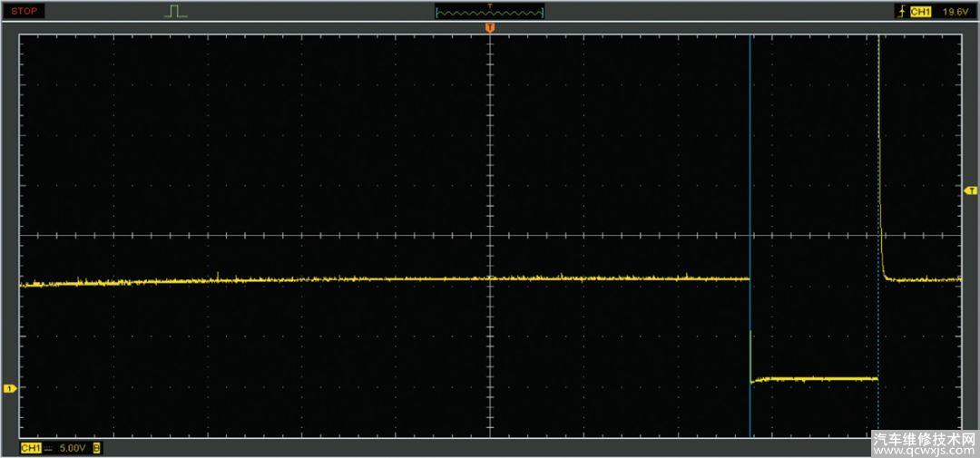Screen dimensions: 980x458
Task: Click the B bandwidth limit icon
Action: [x=97, y=448]
